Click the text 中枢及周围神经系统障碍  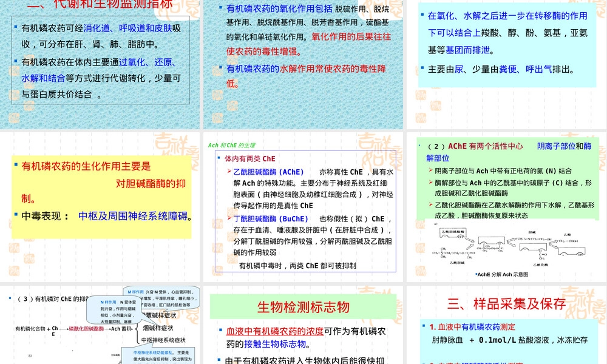tap(133, 216)
